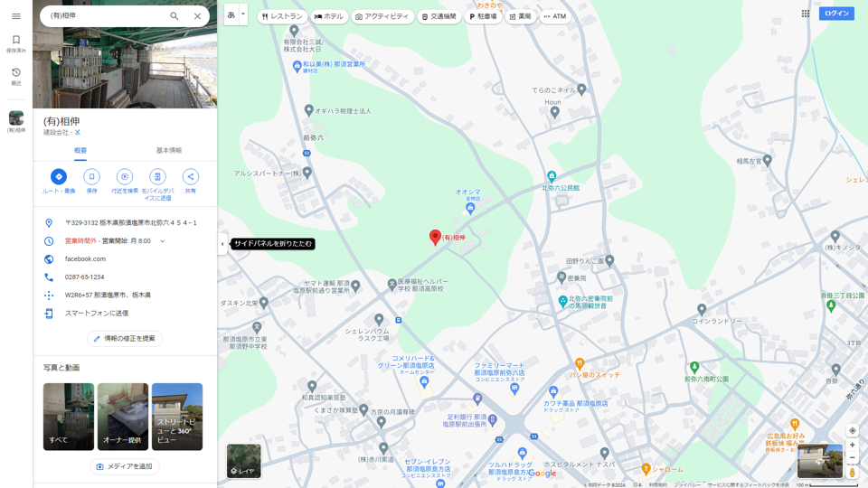Click the Route/Directions icon button
The width and height of the screenshot is (868, 488).
click(x=59, y=177)
